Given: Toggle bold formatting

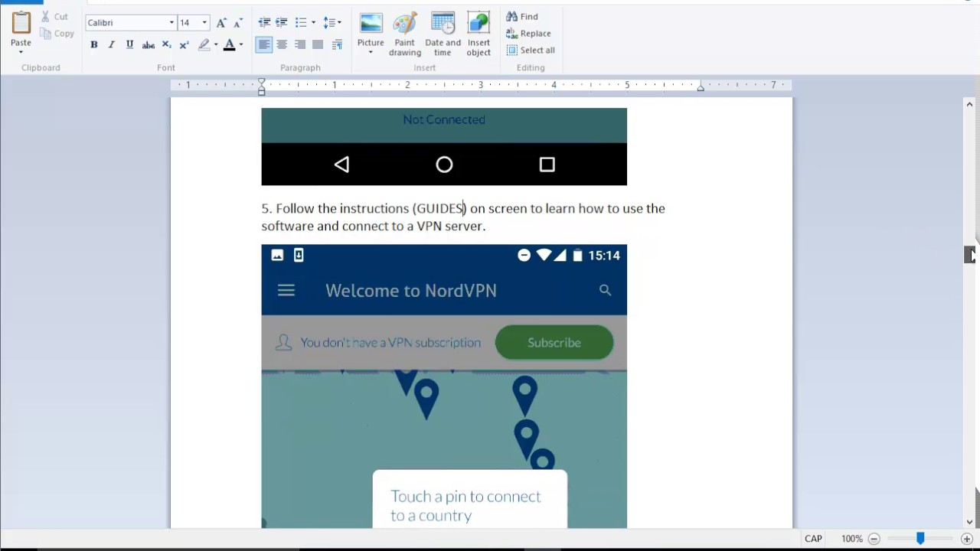Looking at the screenshot, I should 94,45.
